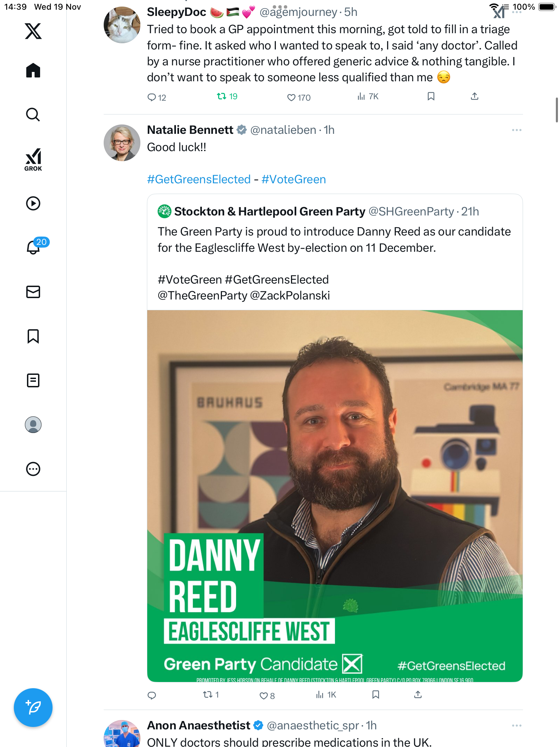
Task: Go to X home via the logo
Action: coord(33,31)
